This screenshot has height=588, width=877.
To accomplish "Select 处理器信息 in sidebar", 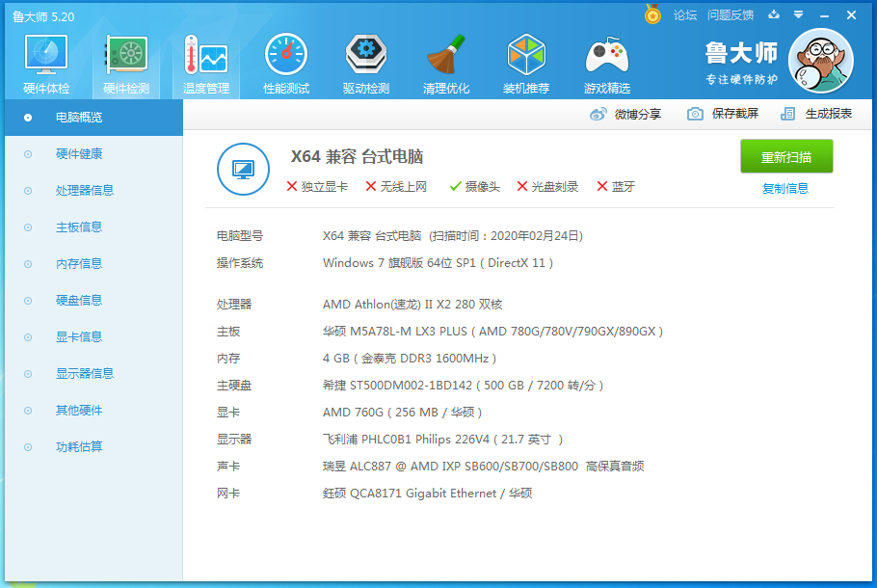I will 94,191.
